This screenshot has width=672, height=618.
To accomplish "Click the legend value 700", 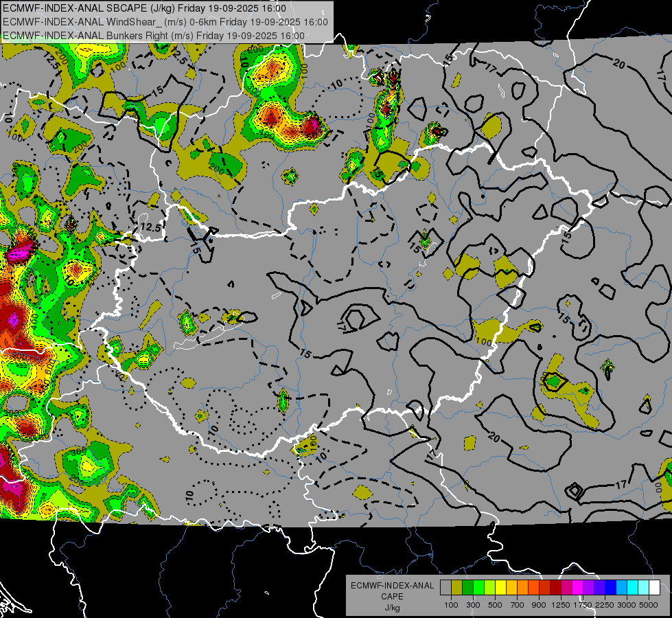I will point(518,605).
